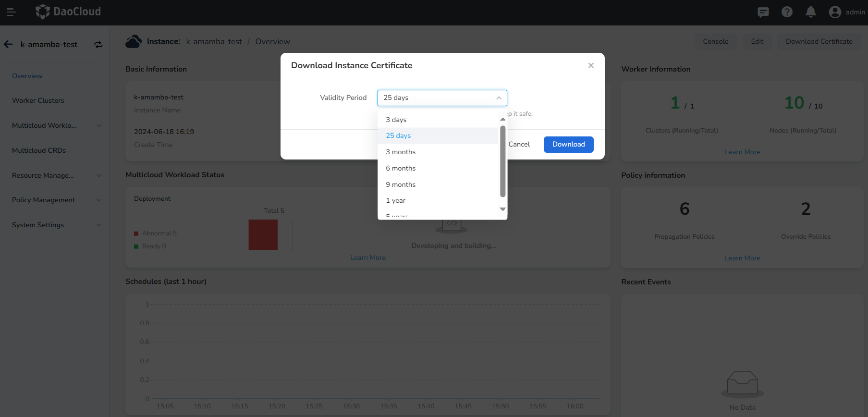The image size is (868, 417).
Task: Click the switch instance icon
Action: point(98,44)
